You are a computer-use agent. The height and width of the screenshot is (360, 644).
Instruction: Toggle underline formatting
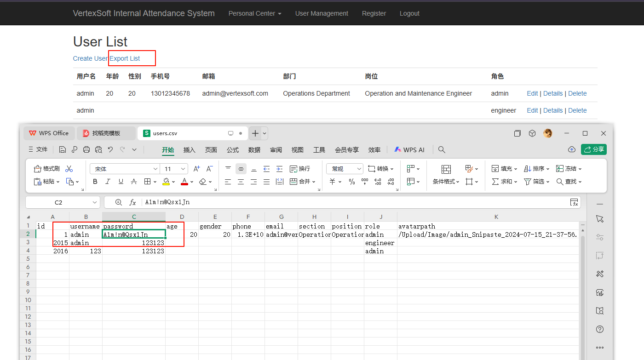tap(121, 182)
